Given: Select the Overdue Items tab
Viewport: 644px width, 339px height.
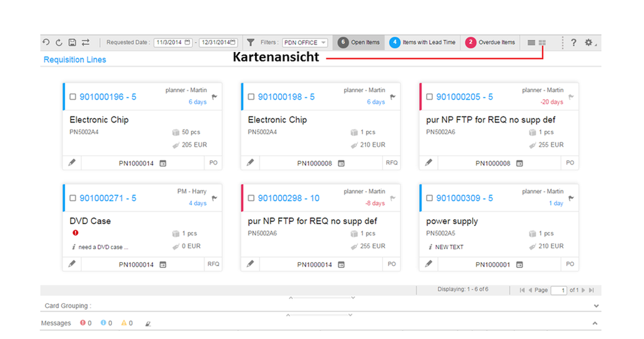Looking at the screenshot, I should (491, 43).
